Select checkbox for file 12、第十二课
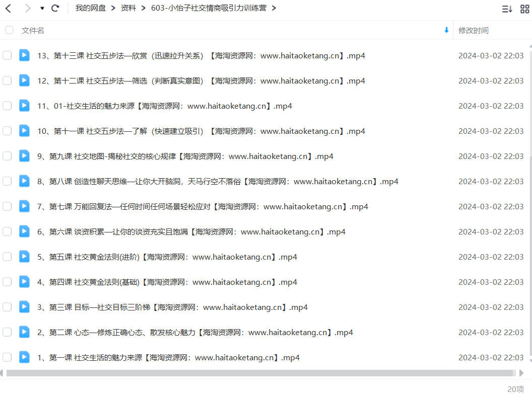This screenshot has height=396, width=532. (x=7, y=81)
